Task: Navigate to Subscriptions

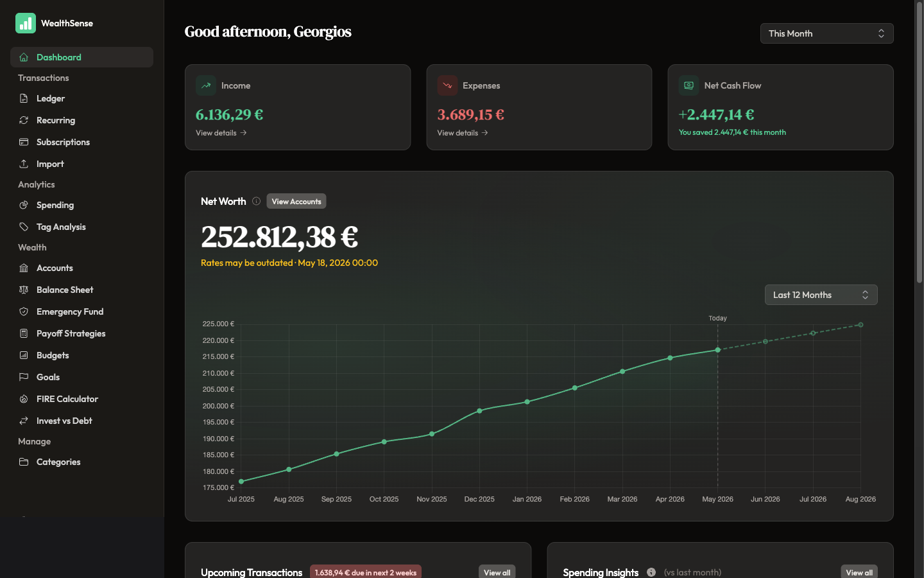Action: pyautogui.click(x=81, y=142)
